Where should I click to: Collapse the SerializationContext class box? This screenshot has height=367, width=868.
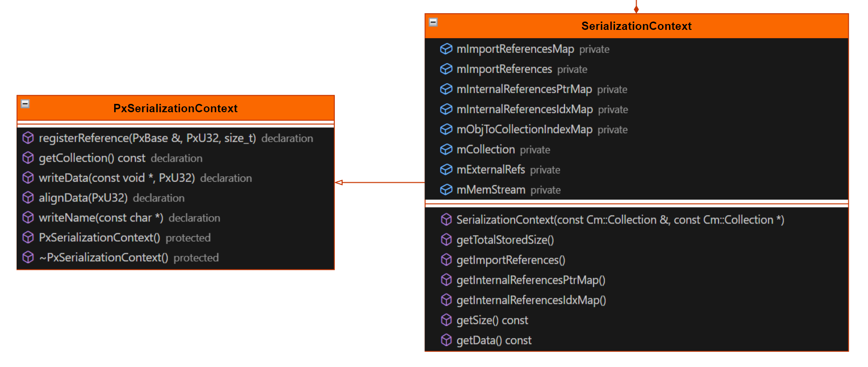pyautogui.click(x=433, y=22)
